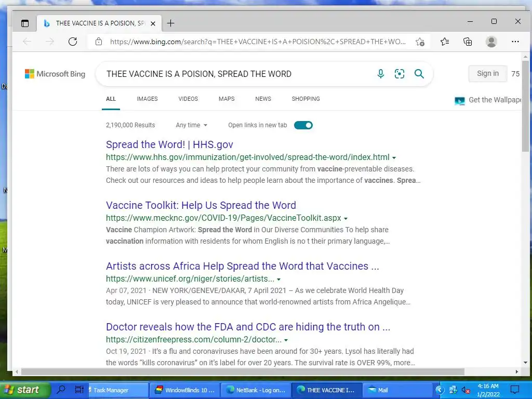
Task: Click the taskbar search icon
Action: 61,390
